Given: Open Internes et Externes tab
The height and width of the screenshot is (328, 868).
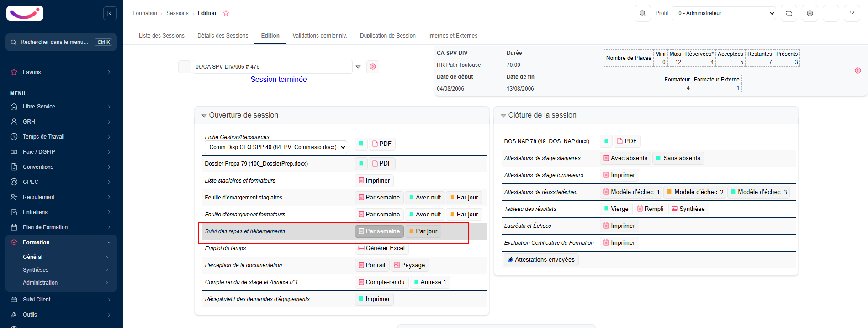Looking at the screenshot, I should coord(453,36).
